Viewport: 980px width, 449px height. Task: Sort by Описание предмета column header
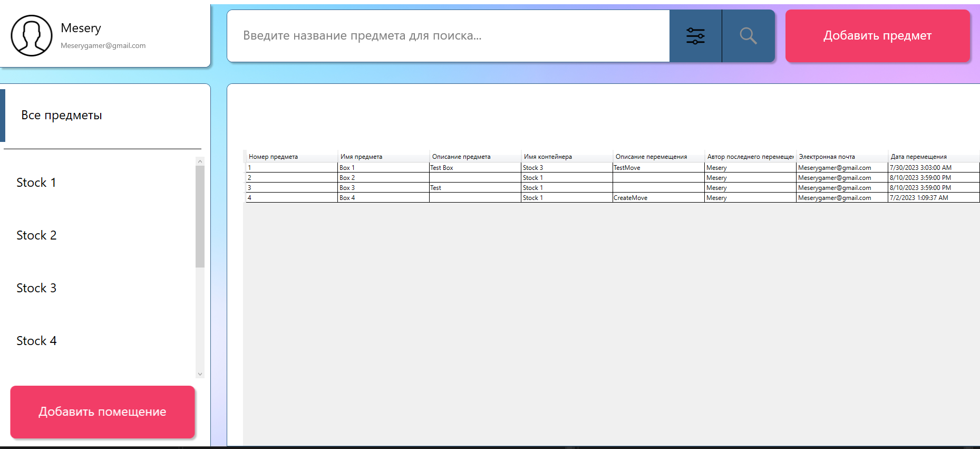[x=475, y=157]
